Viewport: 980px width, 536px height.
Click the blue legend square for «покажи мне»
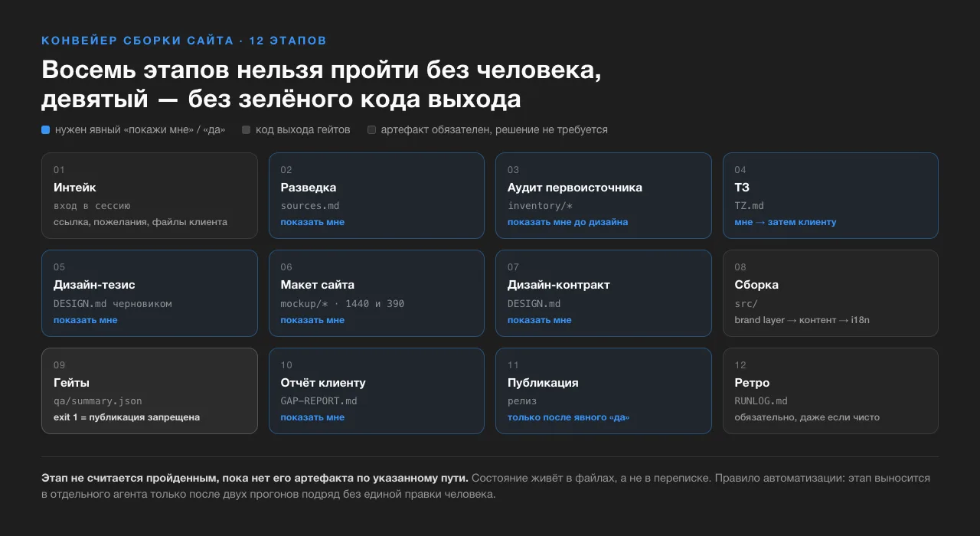click(46, 130)
